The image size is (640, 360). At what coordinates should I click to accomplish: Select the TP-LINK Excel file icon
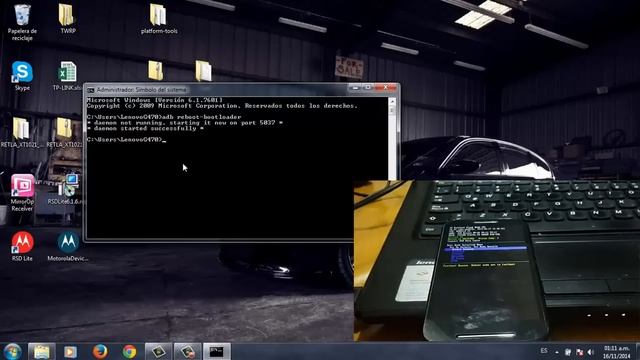[67, 76]
